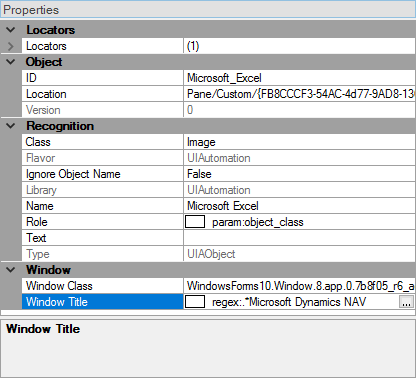Image resolution: width=416 pixels, height=378 pixels.
Task: Collapse the Locators category chevron
Action: coord(11,30)
